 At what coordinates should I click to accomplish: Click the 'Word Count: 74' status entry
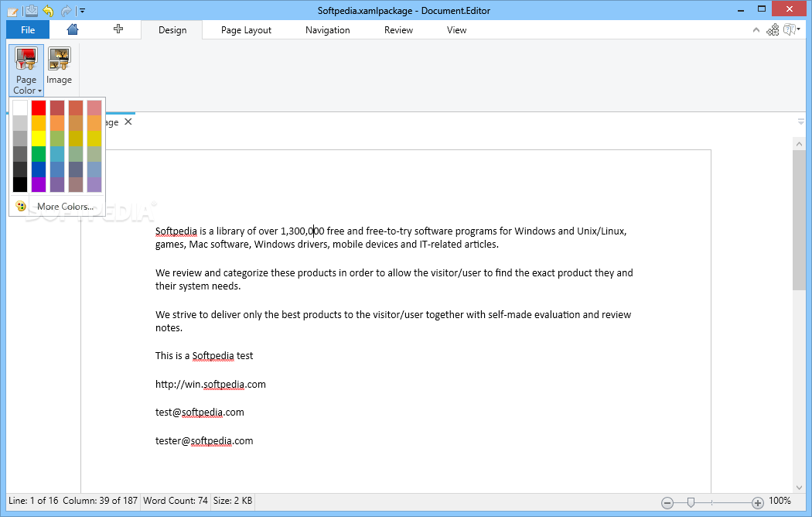[x=176, y=501]
